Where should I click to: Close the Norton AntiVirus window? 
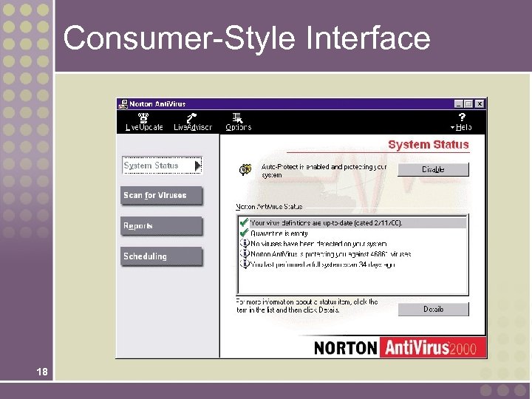click(x=479, y=104)
